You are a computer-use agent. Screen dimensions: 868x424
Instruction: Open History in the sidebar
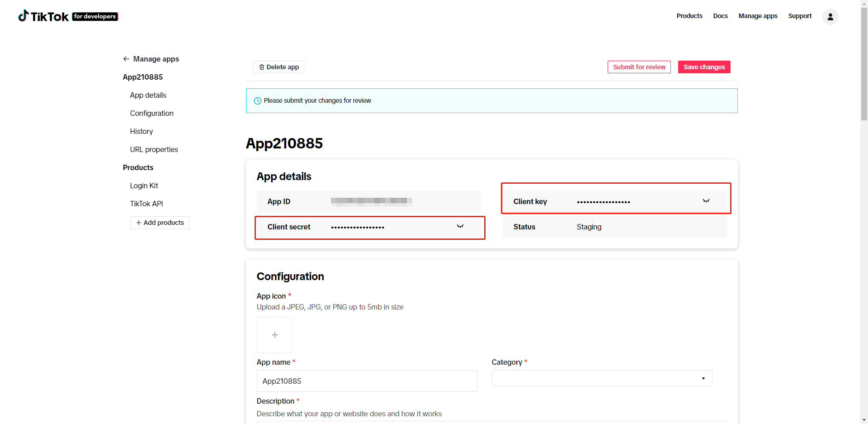pyautogui.click(x=142, y=131)
